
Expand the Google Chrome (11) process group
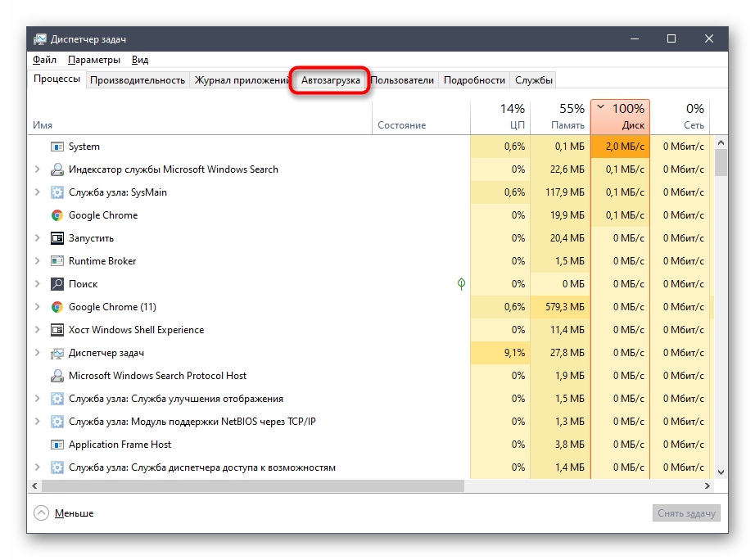click(x=37, y=307)
